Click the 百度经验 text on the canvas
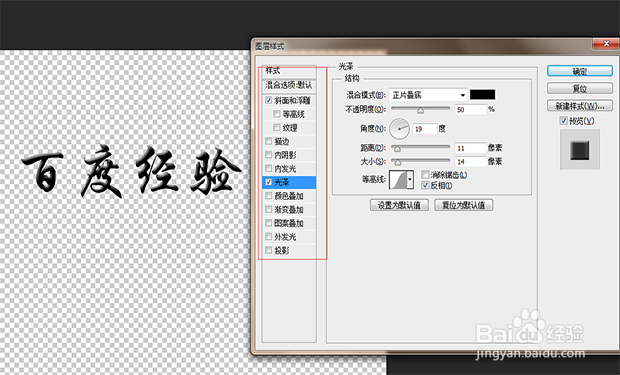The height and width of the screenshot is (375, 620). click(131, 171)
